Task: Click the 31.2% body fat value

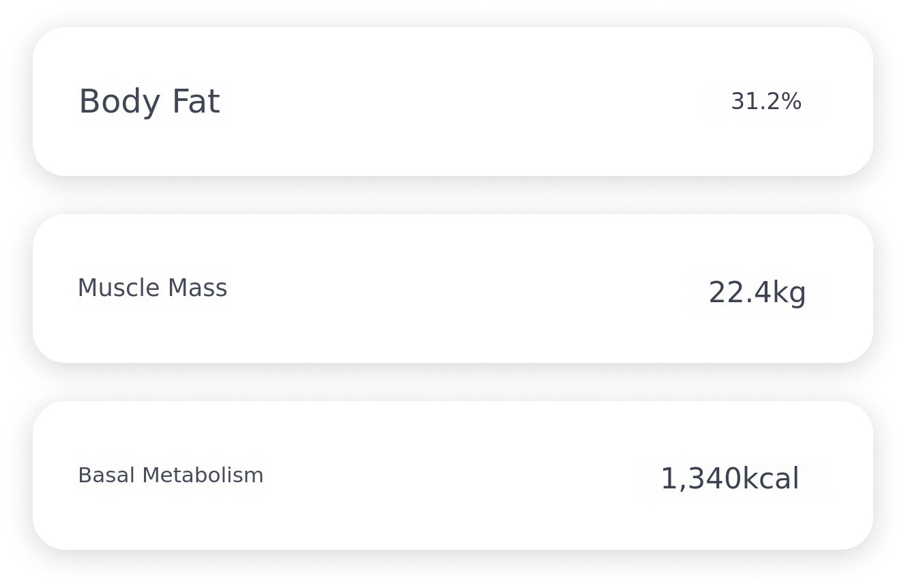Action: (x=766, y=102)
